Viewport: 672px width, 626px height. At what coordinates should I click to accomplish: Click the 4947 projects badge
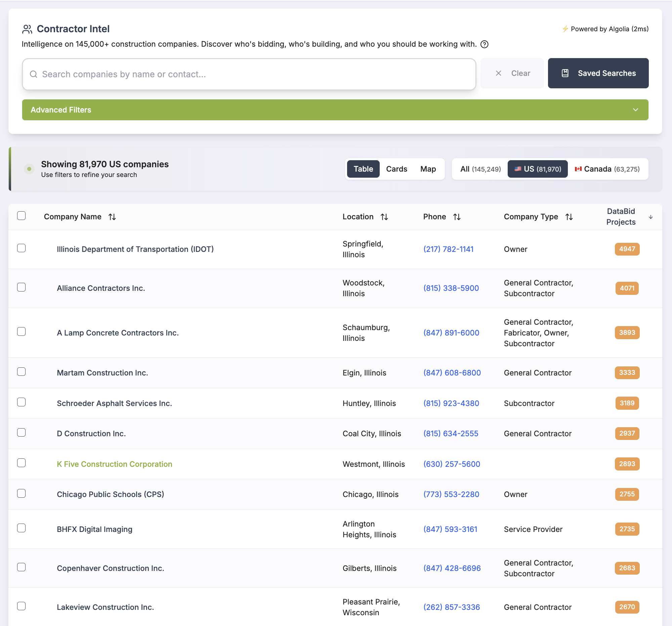627,249
